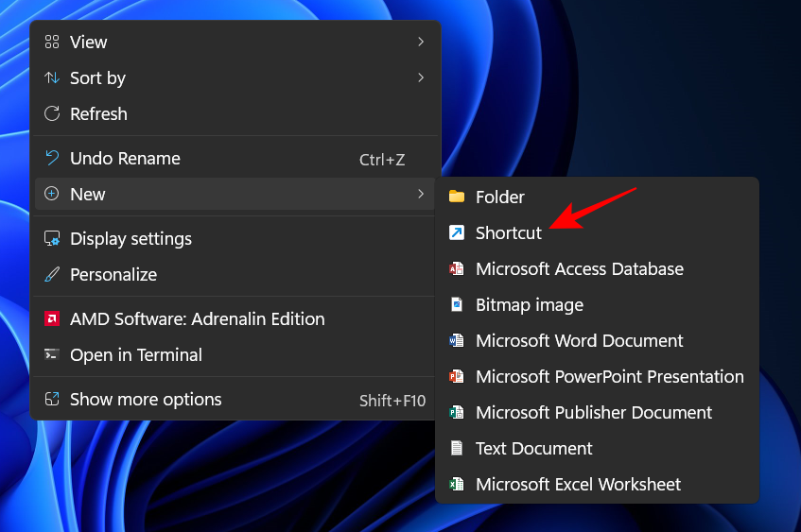The height and width of the screenshot is (532, 801).
Task: Click the Open in Terminal icon
Action: 52,355
